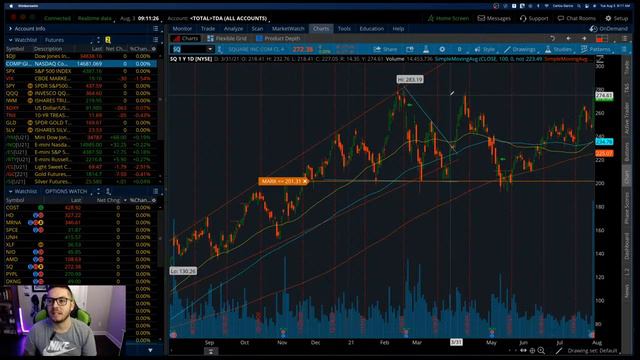Viewport: 640px width, 360px height.
Task: Open the Messages panel
Action: [x=494, y=18]
